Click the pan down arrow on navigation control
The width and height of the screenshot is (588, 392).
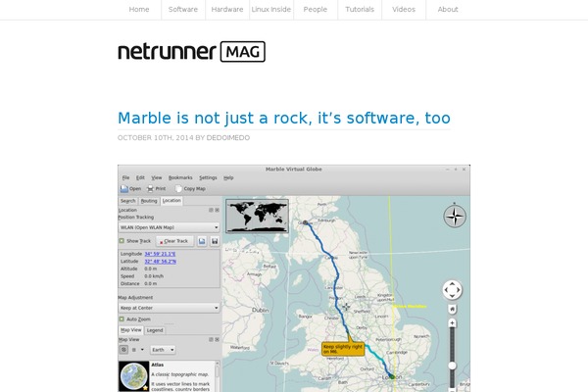[x=452, y=296]
